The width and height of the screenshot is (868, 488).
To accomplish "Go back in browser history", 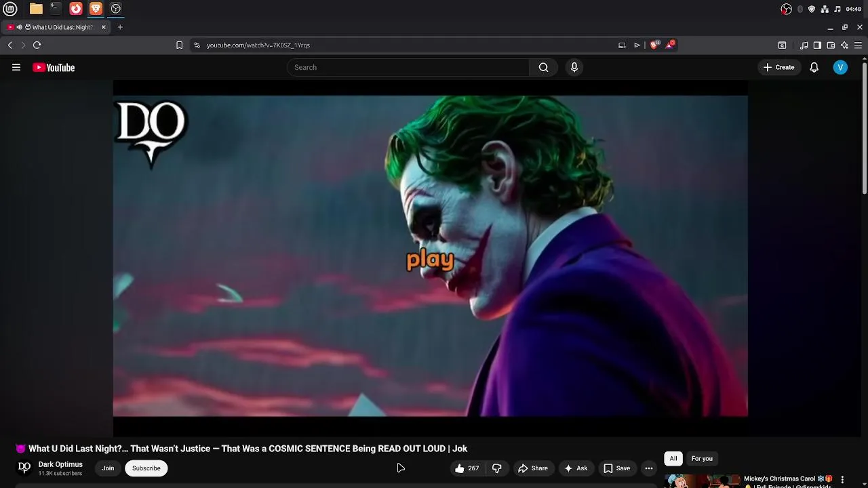I will click(x=9, y=45).
